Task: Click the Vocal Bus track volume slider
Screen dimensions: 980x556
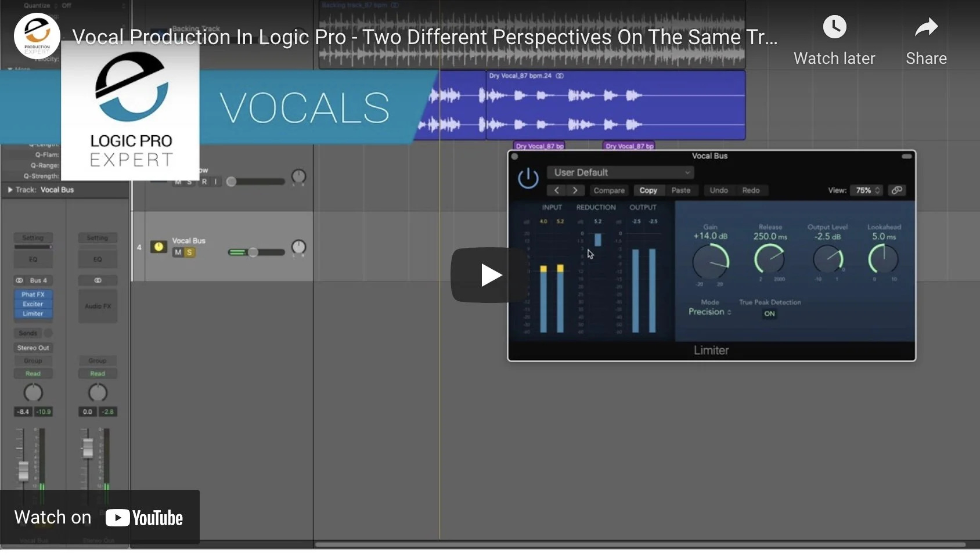Action: point(255,252)
